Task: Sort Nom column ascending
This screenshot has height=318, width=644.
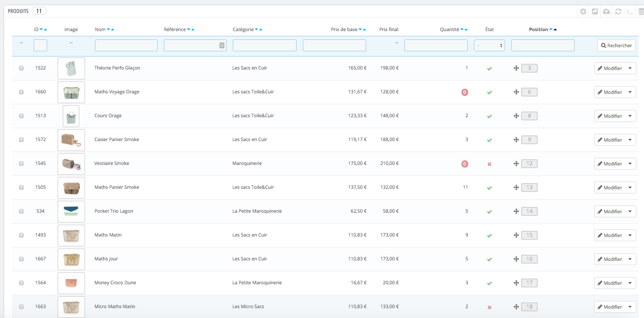Action: tap(113, 30)
